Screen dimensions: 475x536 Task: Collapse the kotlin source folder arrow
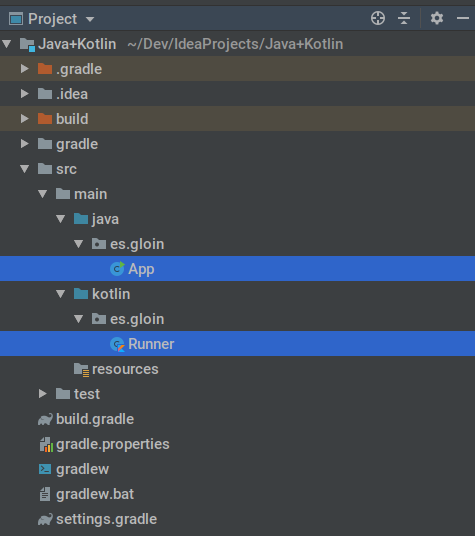[x=61, y=294]
